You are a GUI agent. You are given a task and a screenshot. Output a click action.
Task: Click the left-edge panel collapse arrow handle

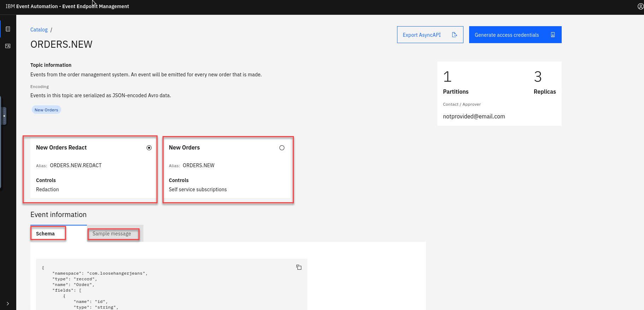click(x=4, y=116)
